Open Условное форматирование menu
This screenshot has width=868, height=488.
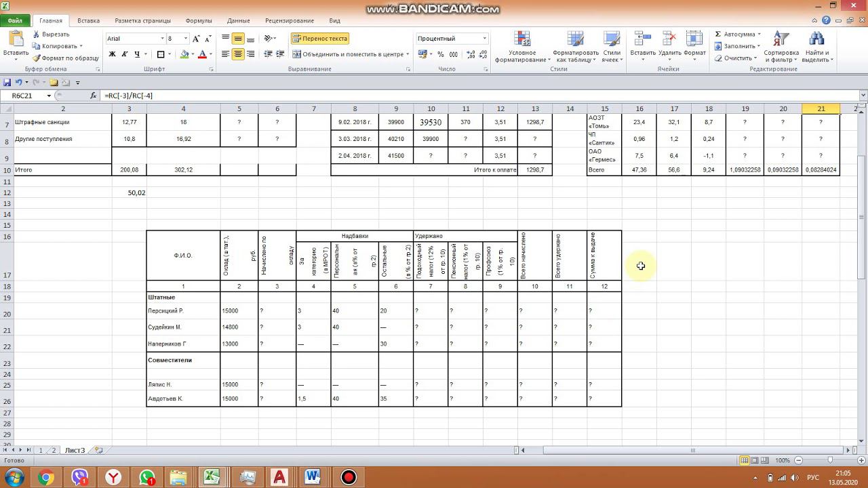coord(521,47)
